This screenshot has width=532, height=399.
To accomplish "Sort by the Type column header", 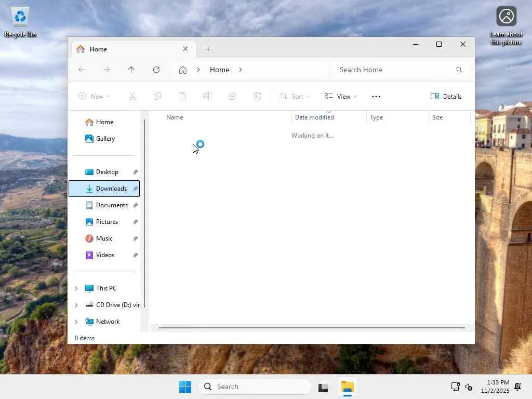I will click(x=397, y=117).
